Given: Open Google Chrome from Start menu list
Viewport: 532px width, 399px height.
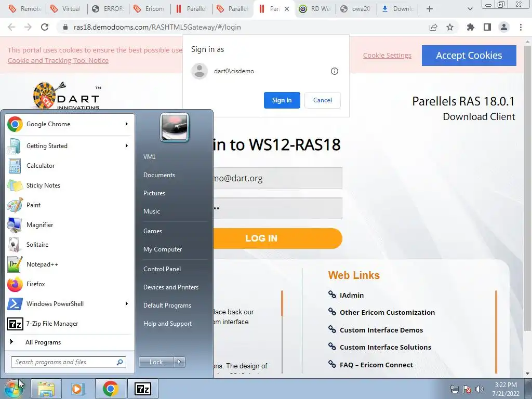Looking at the screenshot, I should (70, 124).
